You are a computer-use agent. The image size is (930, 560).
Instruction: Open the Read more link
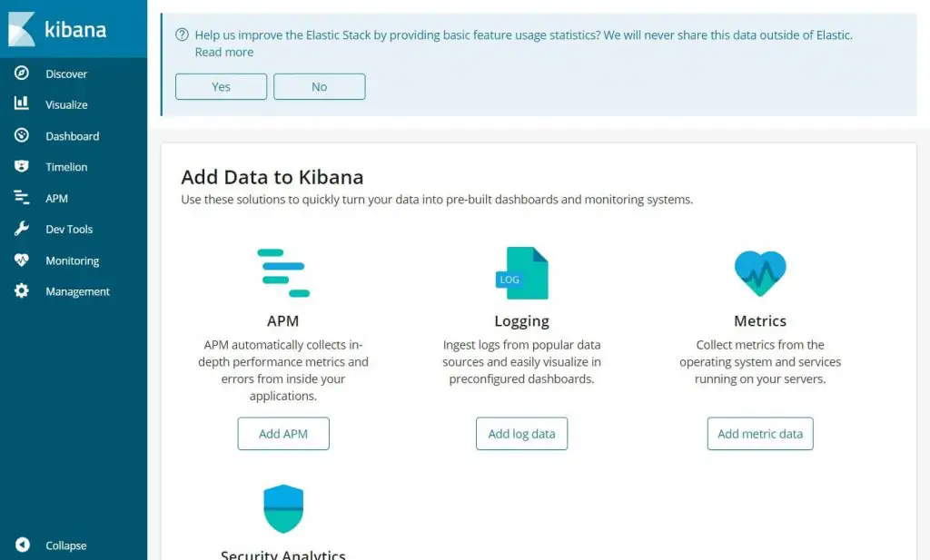point(224,52)
